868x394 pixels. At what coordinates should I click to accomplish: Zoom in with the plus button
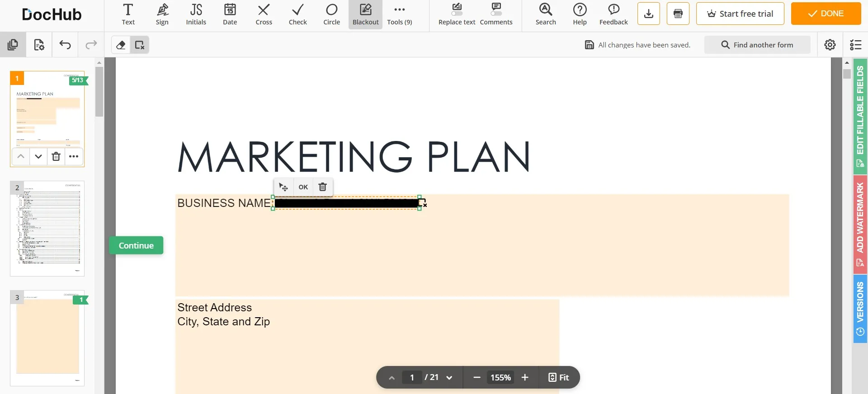click(525, 378)
